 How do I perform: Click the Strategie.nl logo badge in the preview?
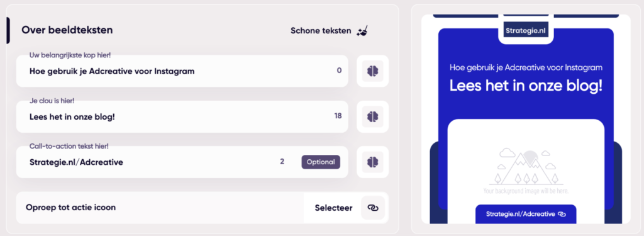(x=526, y=31)
